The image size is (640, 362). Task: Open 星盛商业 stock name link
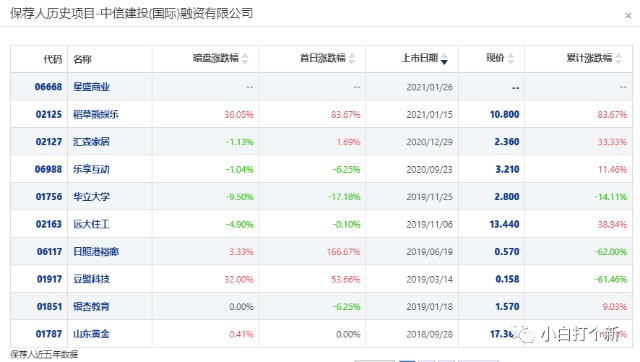point(91,87)
